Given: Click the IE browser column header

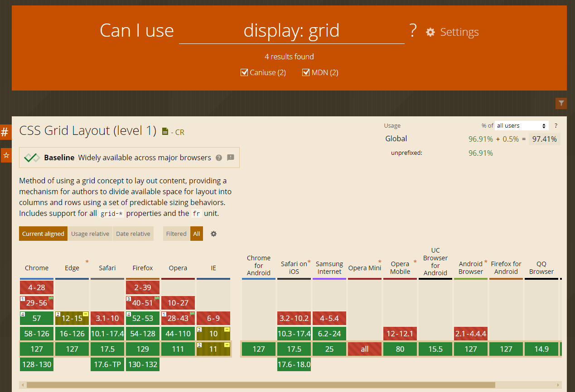Looking at the screenshot, I should pyautogui.click(x=213, y=268).
